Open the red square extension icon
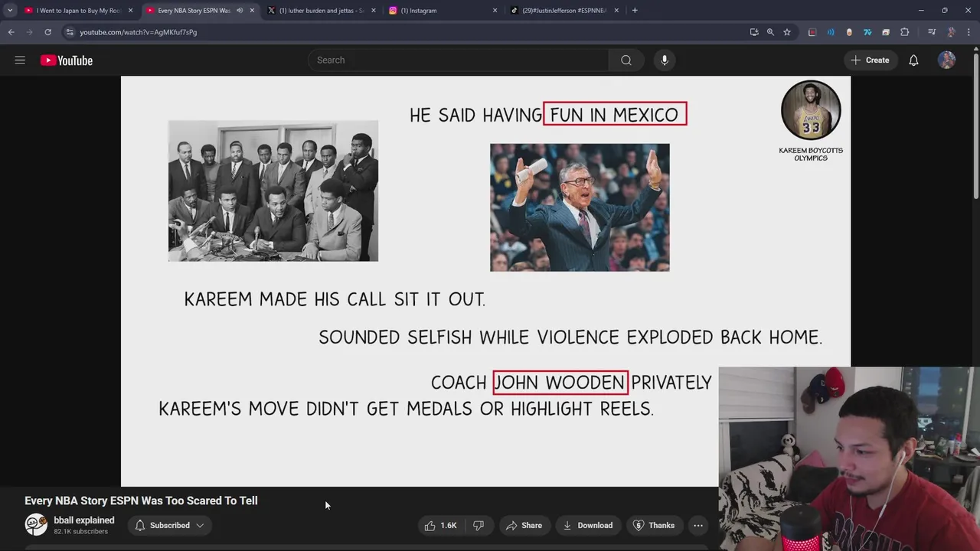This screenshot has width=980, height=551. pos(812,32)
